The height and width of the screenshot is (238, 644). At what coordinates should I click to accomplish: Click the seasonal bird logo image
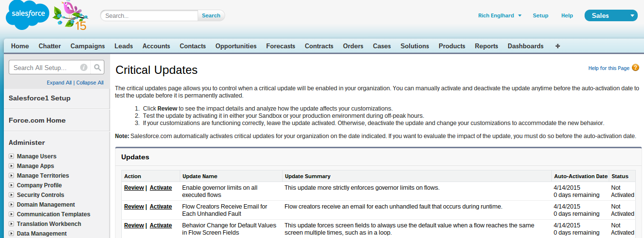click(x=71, y=15)
